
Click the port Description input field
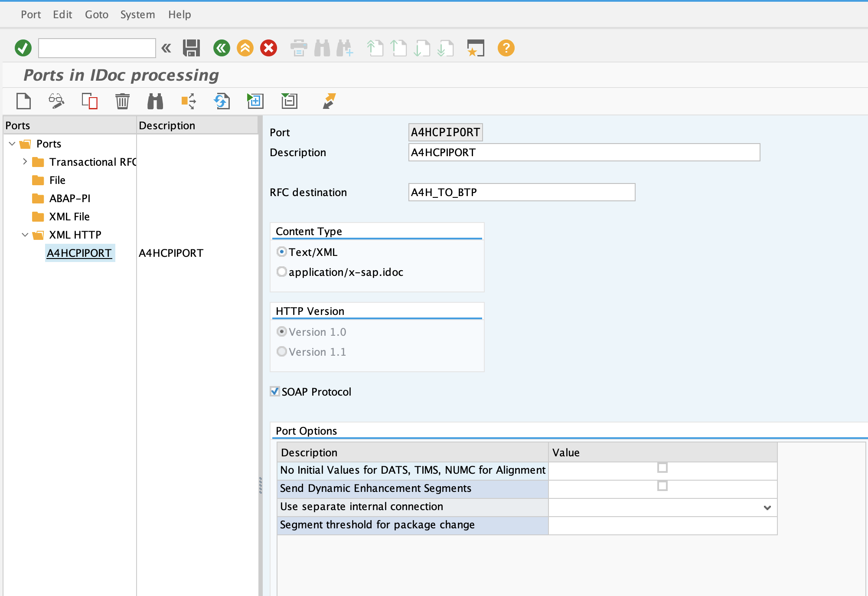(584, 152)
